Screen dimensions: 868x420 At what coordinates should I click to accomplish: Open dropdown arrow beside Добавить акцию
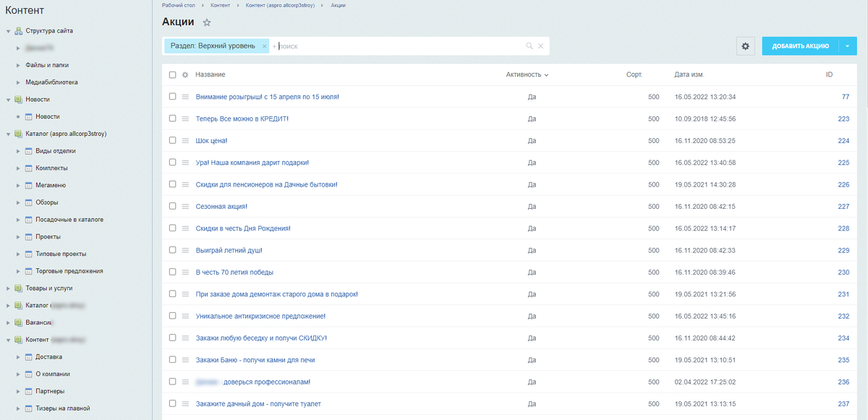click(x=847, y=46)
